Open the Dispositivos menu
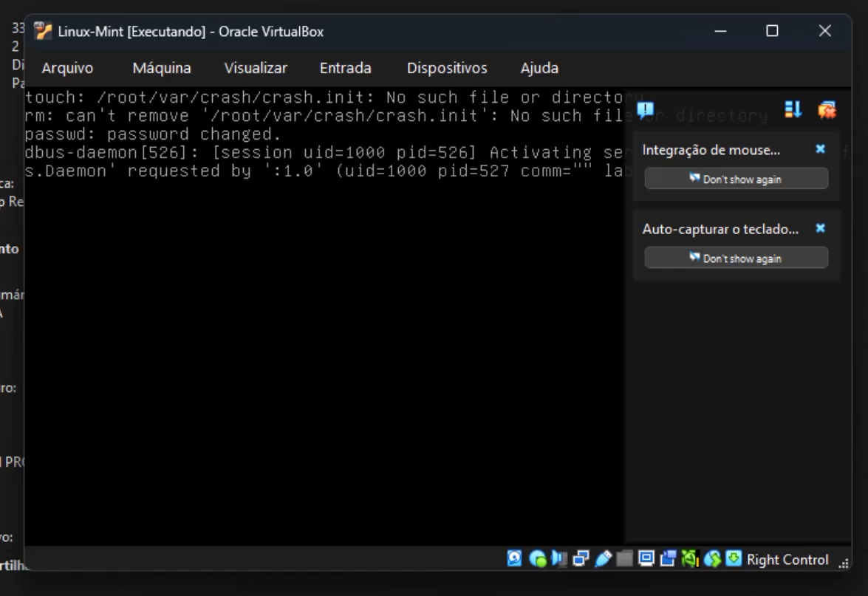 point(447,68)
